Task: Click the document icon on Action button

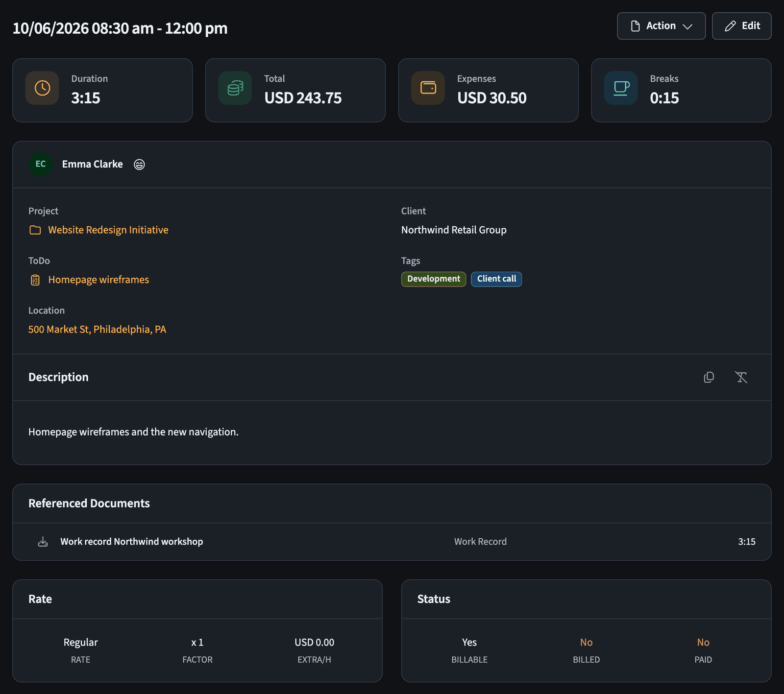Action: [635, 26]
